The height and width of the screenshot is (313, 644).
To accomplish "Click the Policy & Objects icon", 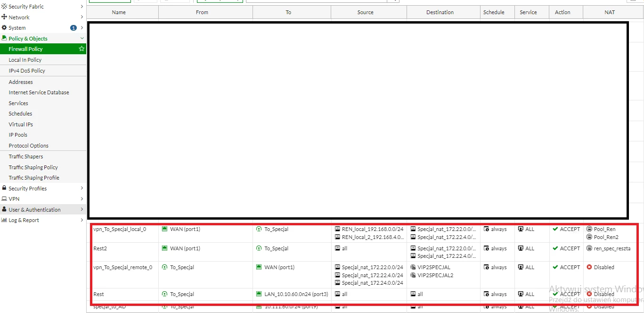I will tap(4, 38).
